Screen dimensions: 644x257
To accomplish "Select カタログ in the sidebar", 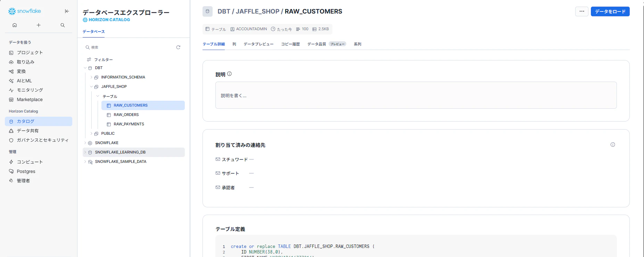I will (39, 121).
